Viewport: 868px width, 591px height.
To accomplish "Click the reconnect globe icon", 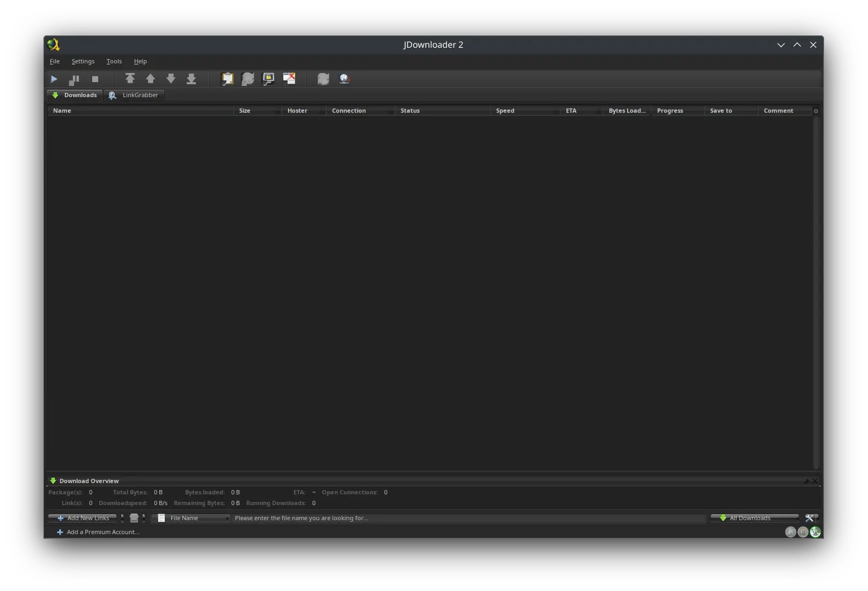I will pyautogui.click(x=345, y=78).
